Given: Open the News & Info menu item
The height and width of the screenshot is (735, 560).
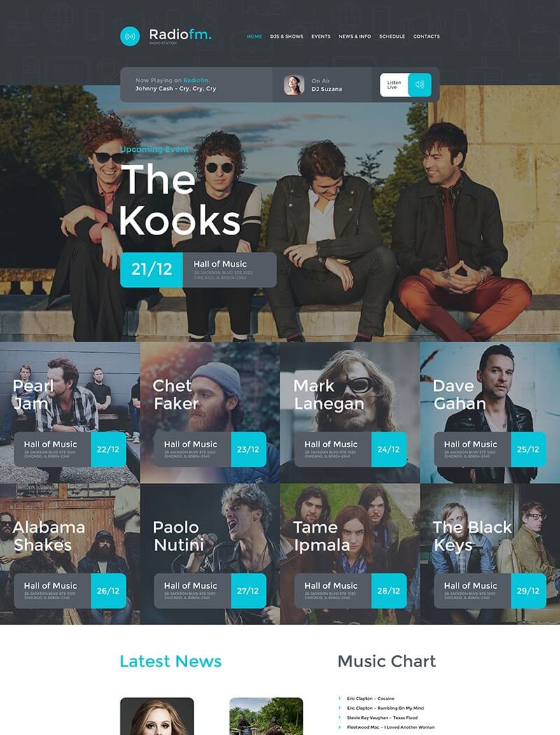Looking at the screenshot, I should tap(355, 36).
